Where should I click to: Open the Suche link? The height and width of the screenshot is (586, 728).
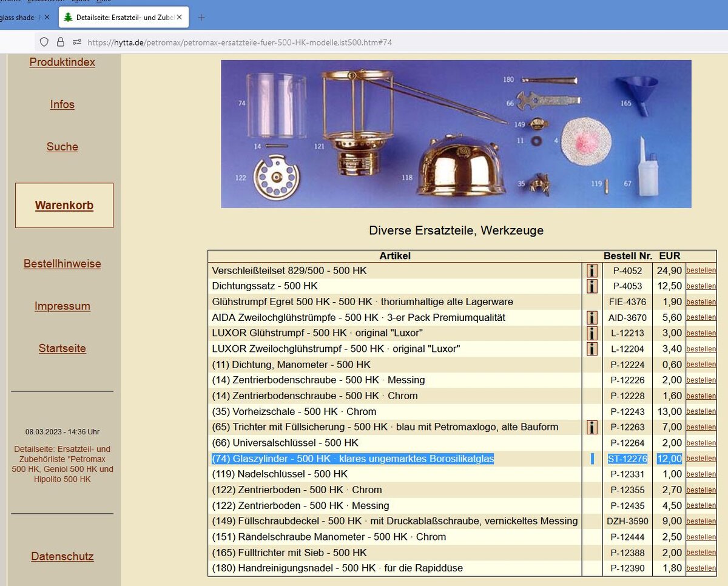click(x=62, y=147)
